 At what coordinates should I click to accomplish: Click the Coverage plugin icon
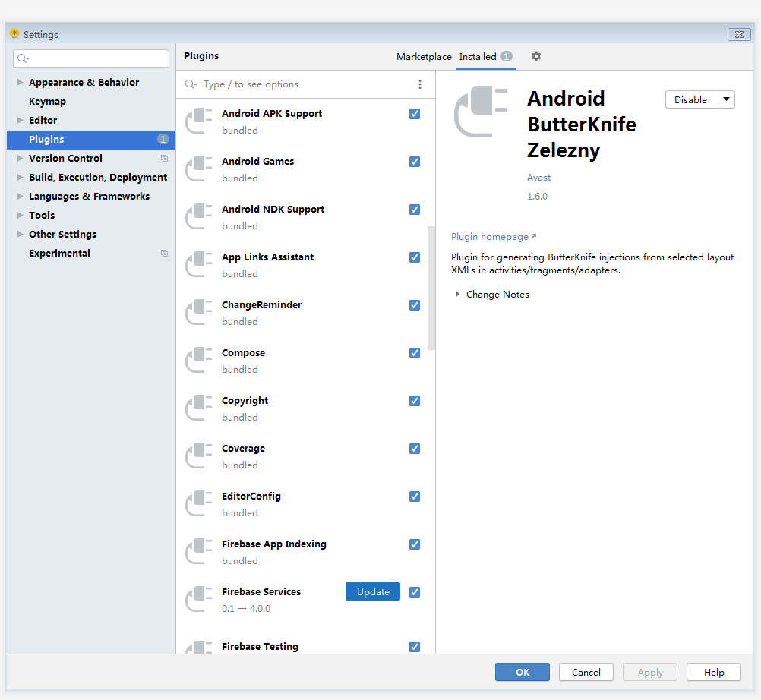(x=199, y=456)
